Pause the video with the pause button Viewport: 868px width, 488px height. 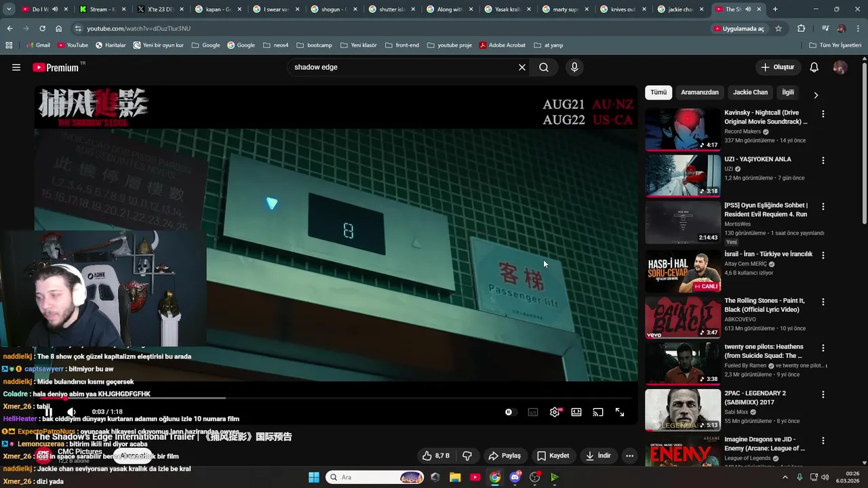[48, 412]
